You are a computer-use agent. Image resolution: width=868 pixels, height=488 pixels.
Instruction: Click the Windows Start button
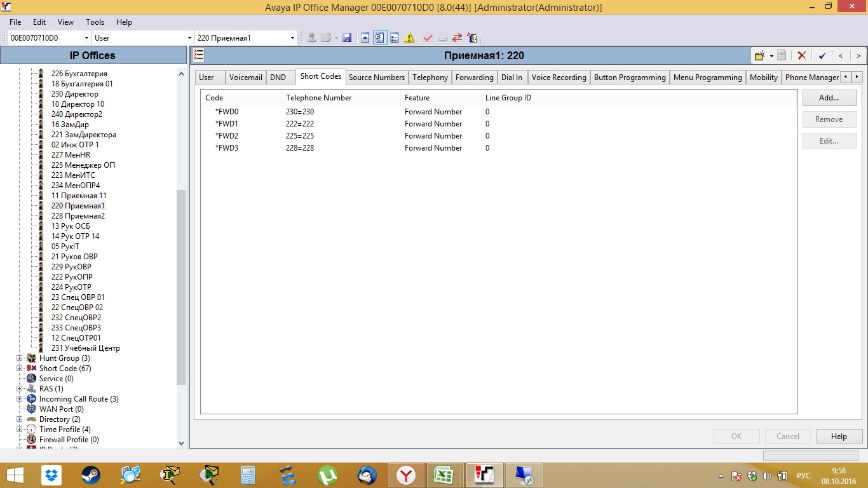15,475
